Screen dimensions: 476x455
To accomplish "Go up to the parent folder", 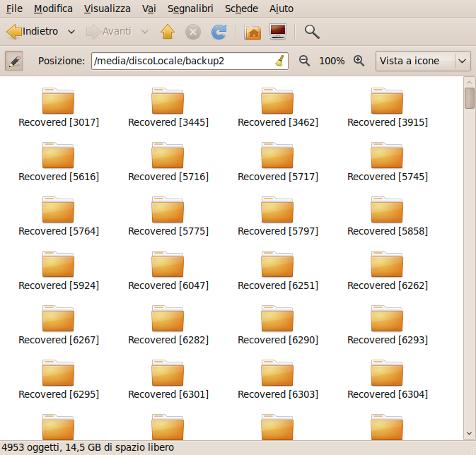I will (x=168, y=32).
